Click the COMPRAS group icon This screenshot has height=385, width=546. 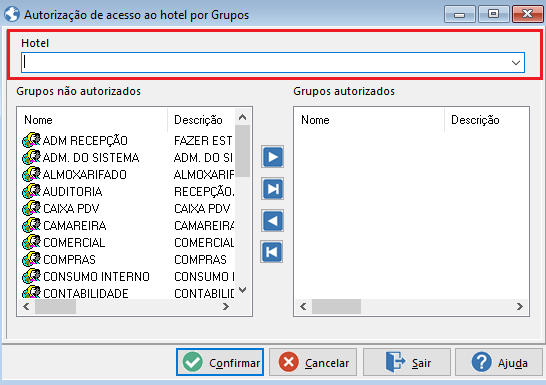[31, 260]
